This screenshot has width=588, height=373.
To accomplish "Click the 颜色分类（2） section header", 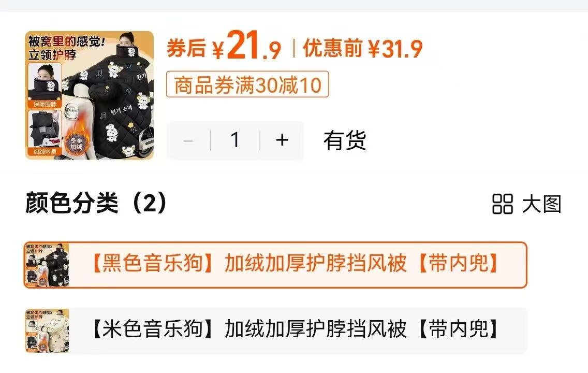I will pos(96,203).
